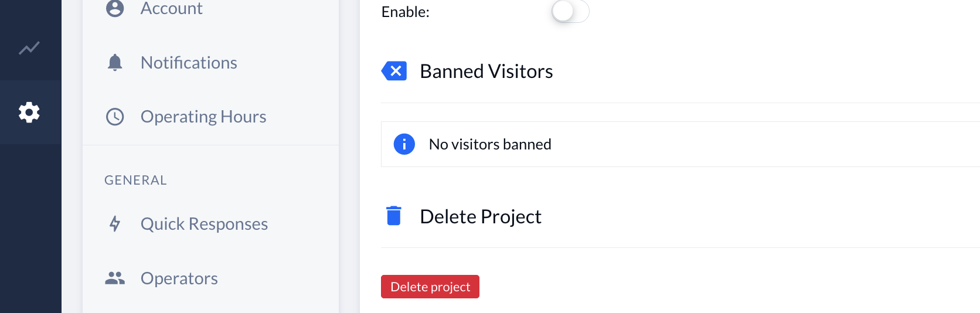Click the Delete Project section heading
This screenshot has height=313, width=980.
point(481,216)
